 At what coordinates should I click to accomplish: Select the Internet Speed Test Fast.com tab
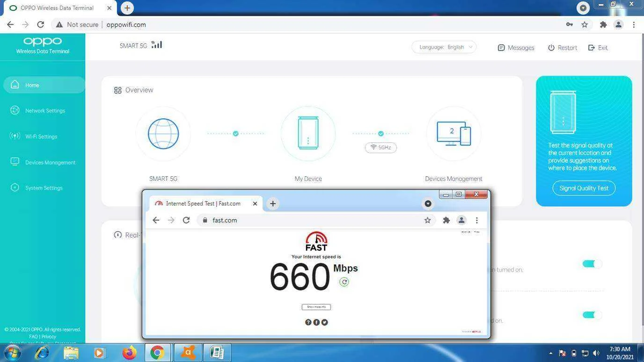(x=206, y=203)
